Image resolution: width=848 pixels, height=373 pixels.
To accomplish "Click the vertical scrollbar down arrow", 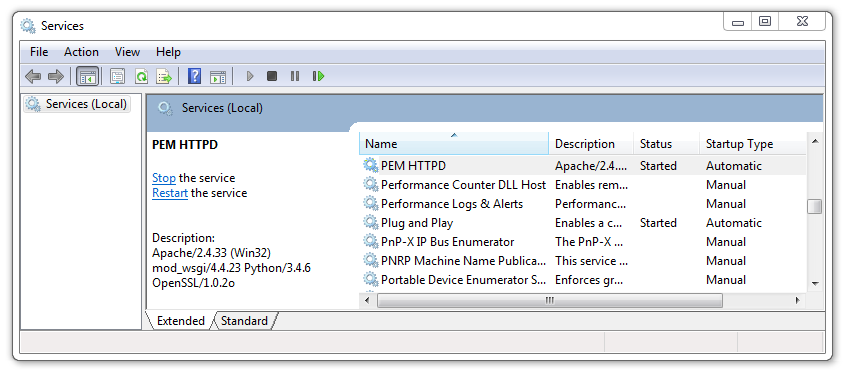I will click(x=815, y=283).
